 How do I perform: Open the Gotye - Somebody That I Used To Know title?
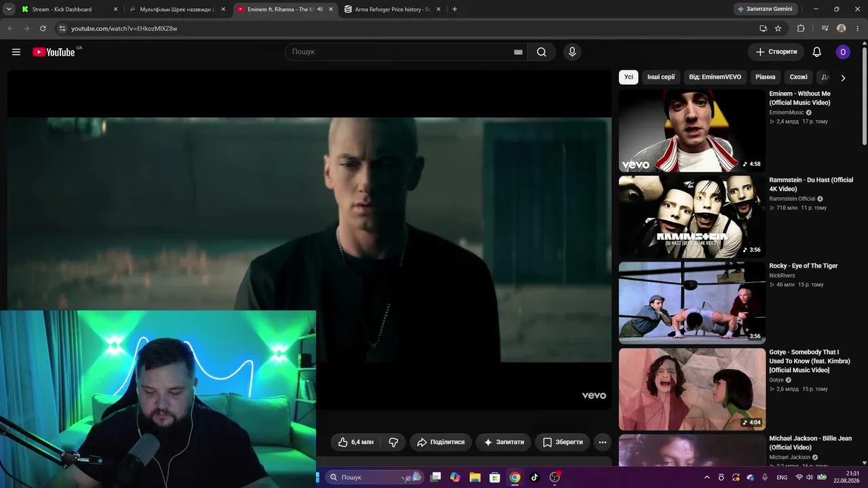point(810,361)
